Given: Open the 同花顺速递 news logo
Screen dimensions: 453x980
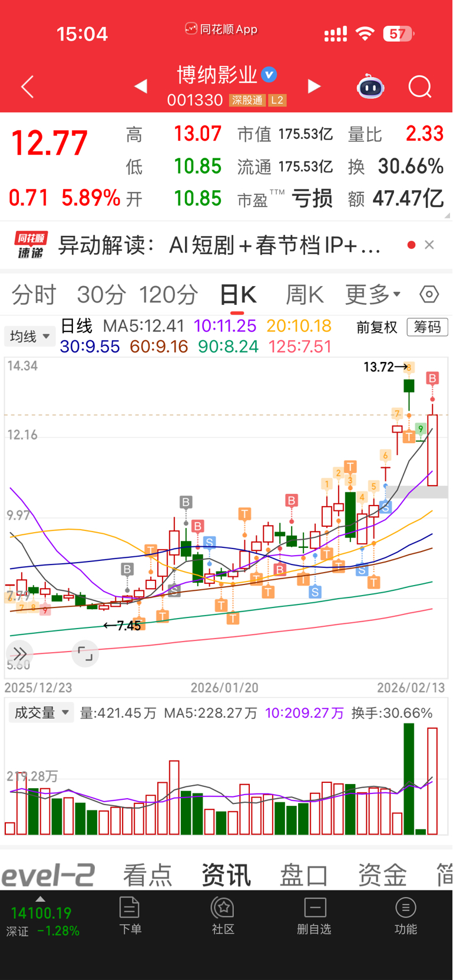Looking at the screenshot, I should pos(31,245).
